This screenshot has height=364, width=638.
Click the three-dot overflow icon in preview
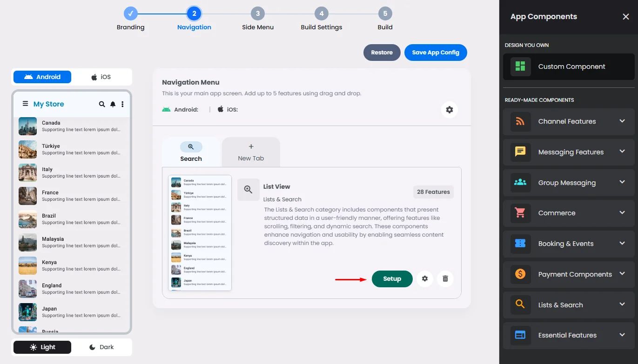pos(123,104)
